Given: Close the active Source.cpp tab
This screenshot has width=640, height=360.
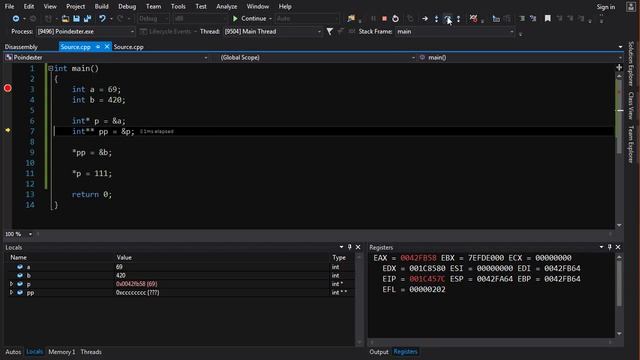Looking at the screenshot, I should (107, 47).
